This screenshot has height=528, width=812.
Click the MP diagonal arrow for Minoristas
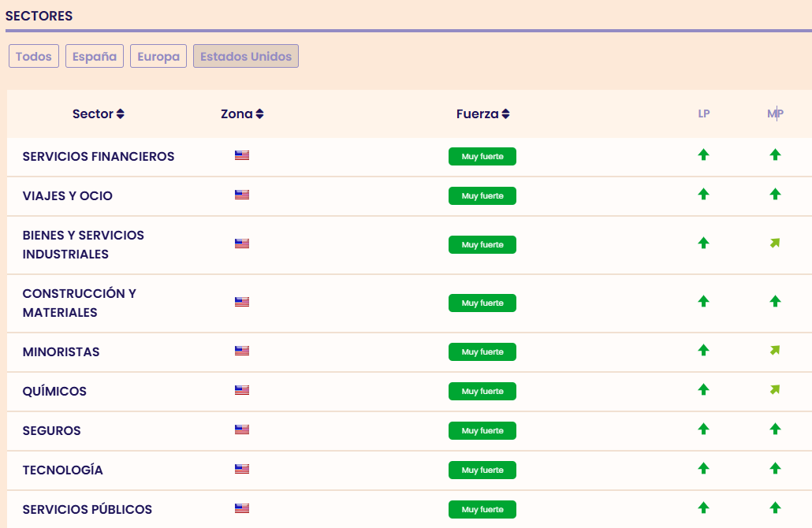(775, 350)
